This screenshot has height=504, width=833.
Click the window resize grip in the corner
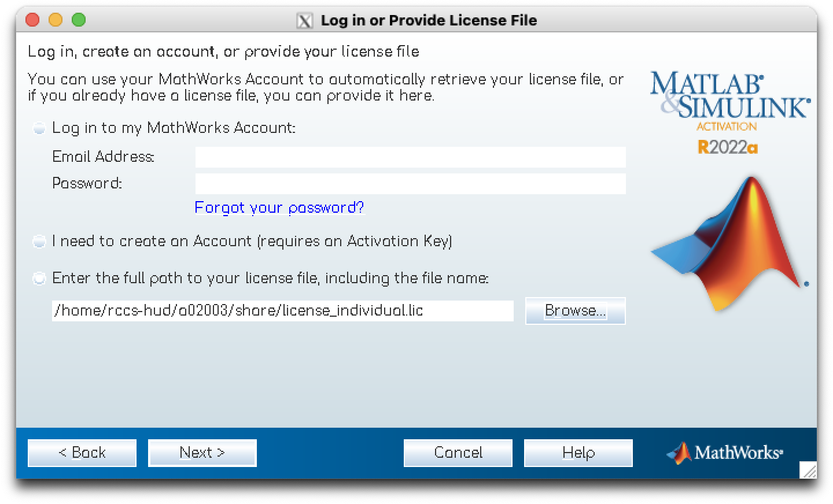[x=808, y=470]
